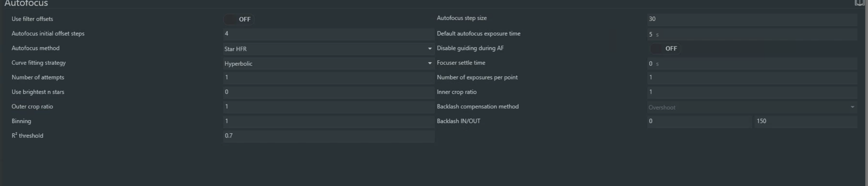The height and width of the screenshot is (186, 868).
Task: Toggle Disable guiding during AF switch
Action: point(665,49)
